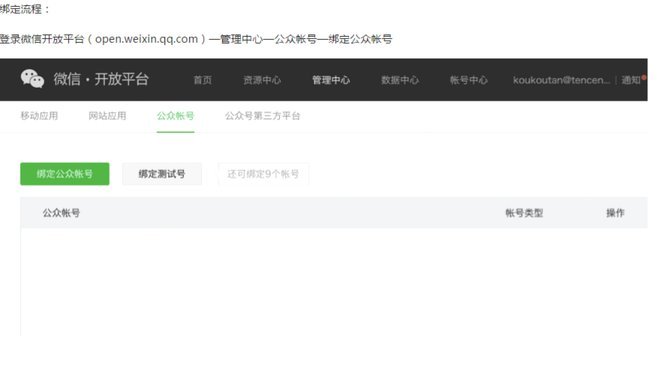
Task: Click the 操作 column header
Action: coord(615,213)
